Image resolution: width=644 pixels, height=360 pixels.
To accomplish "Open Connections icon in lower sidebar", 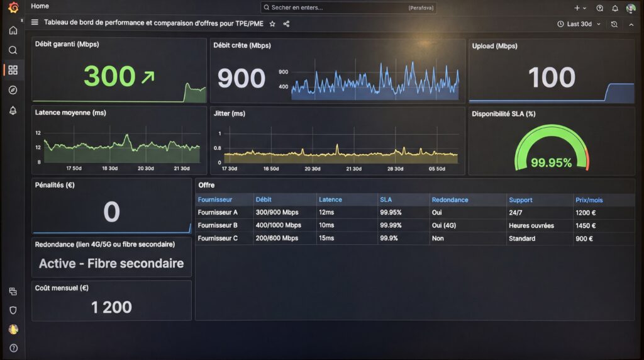I will click(x=13, y=291).
